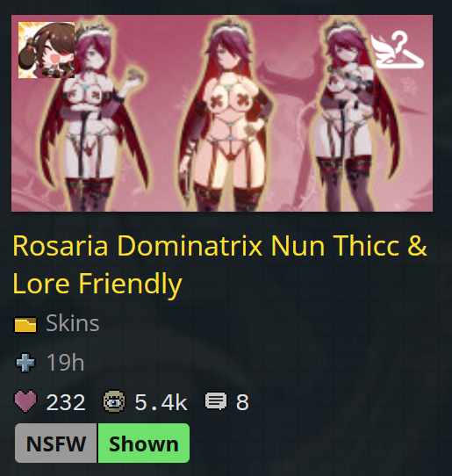Open the mod preview thumbnail image
This screenshot has width=452, height=476.
pos(222,113)
